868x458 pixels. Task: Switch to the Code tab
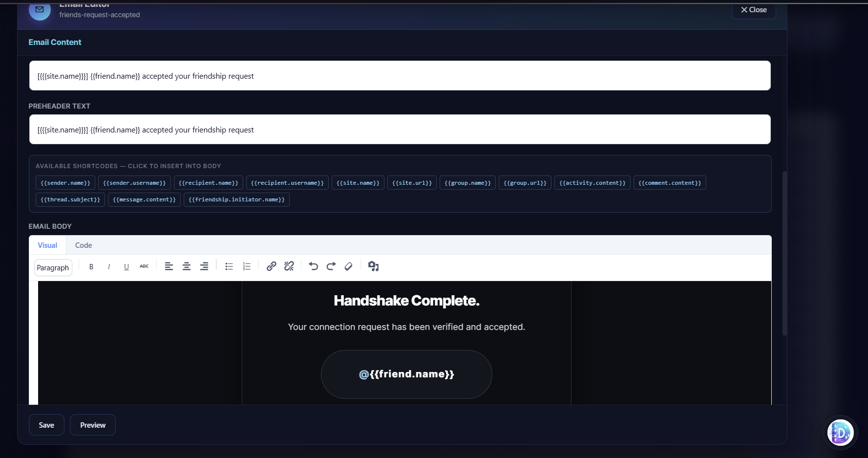(84, 245)
